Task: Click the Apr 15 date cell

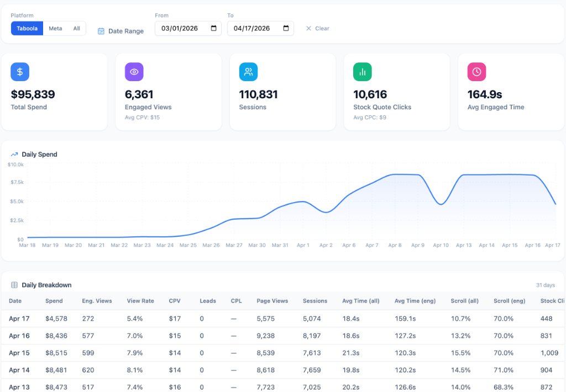Action: pyautogui.click(x=19, y=353)
